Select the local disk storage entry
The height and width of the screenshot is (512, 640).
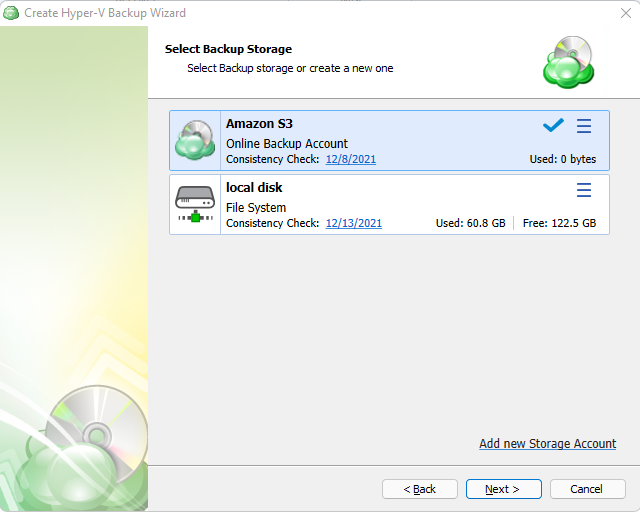(x=254, y=188)
